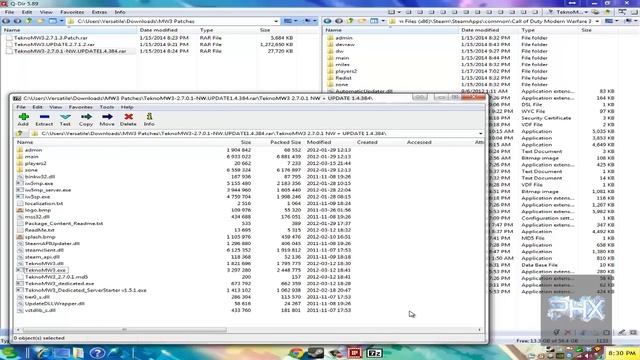
Task: Open 7-Zip from the taskbar
Action: [374, 353]
